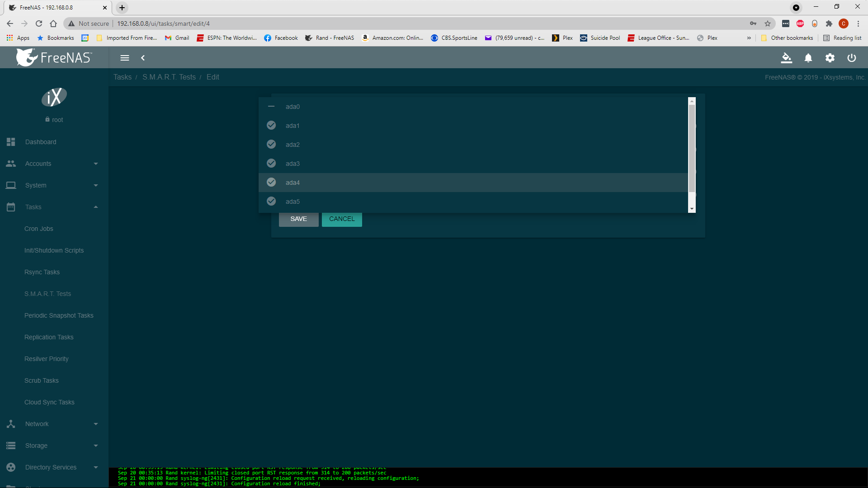The image size is (868, 488).
Task: Toggle the ada0 disk option
Action: (x=473, y=107)
